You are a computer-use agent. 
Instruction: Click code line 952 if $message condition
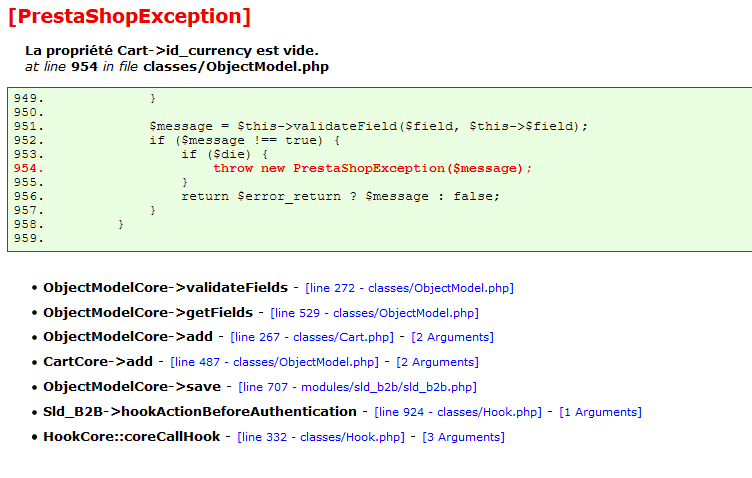pos(245,140)
